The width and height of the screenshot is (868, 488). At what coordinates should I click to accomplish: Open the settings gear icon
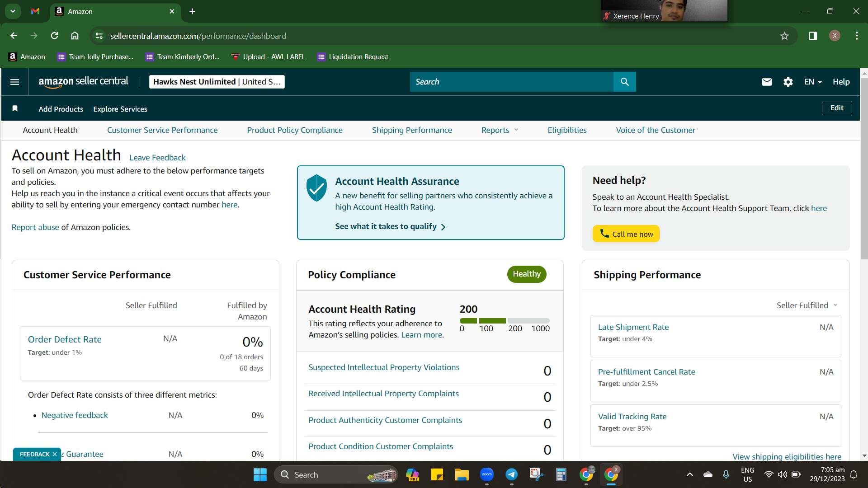(788, 82)
